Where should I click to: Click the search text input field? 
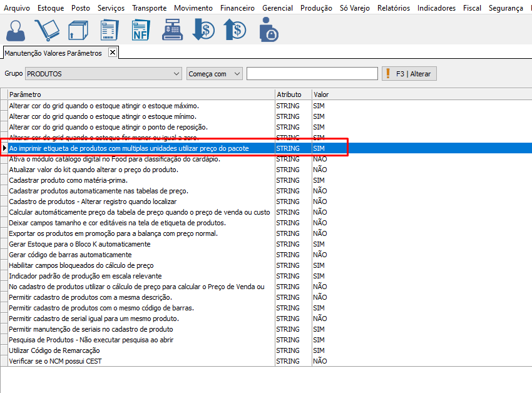pos(312,74)
